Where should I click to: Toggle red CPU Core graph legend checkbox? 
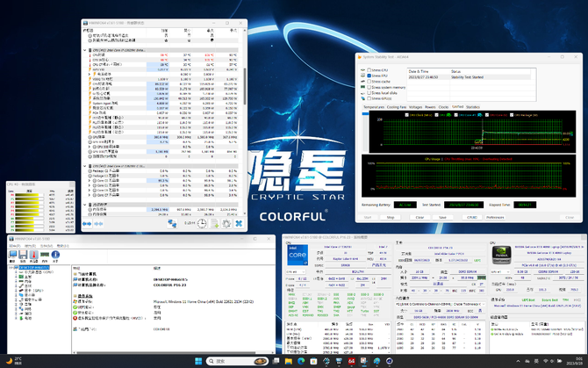[487, 115]
